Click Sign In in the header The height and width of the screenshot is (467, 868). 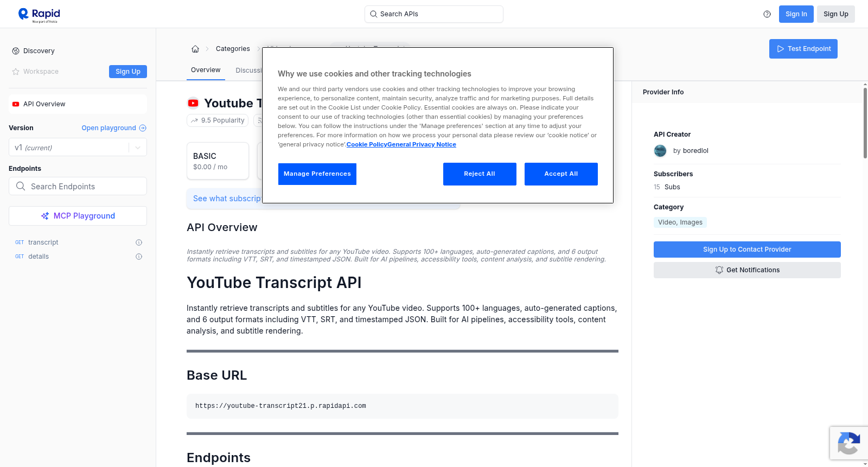pyautogui.click(x=796, y=14)
